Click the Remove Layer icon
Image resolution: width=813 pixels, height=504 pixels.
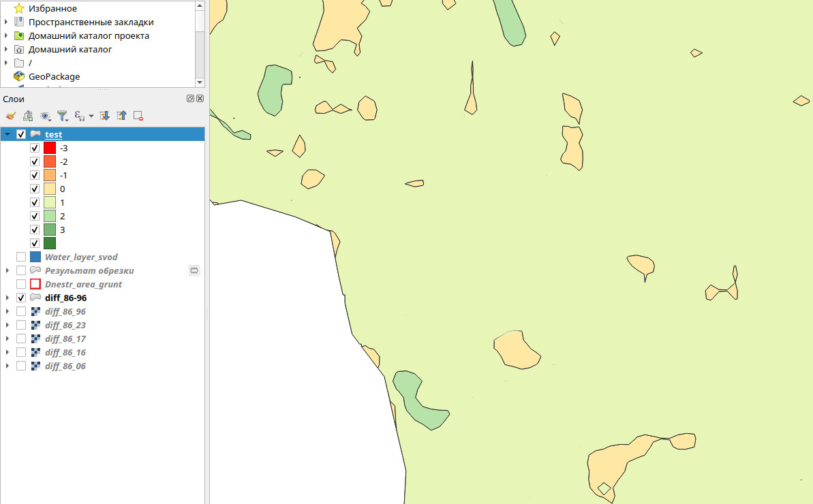tap(138, 116)
